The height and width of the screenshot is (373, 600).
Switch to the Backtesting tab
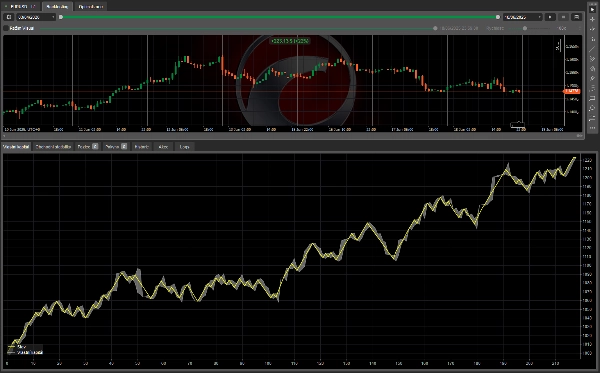pos(57,7)
